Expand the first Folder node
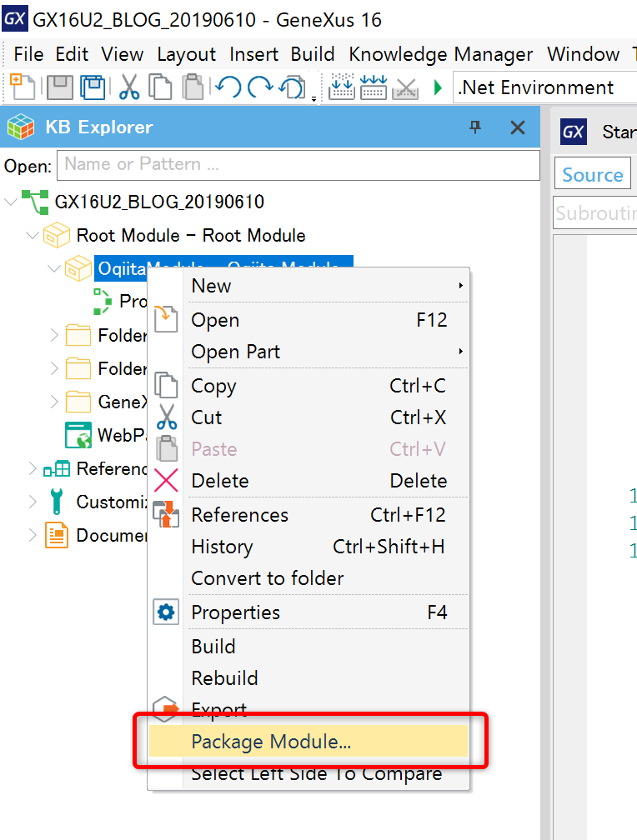637x840 pixels. point(53,335)
